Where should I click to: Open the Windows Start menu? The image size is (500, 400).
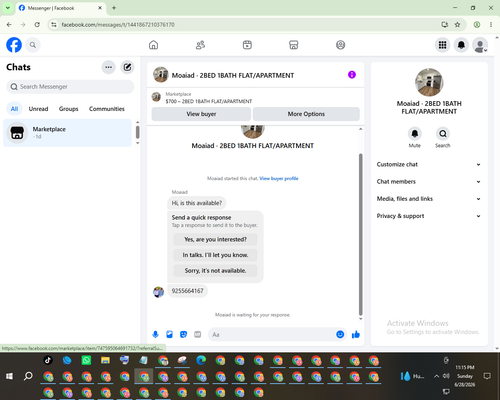[9, 376]
